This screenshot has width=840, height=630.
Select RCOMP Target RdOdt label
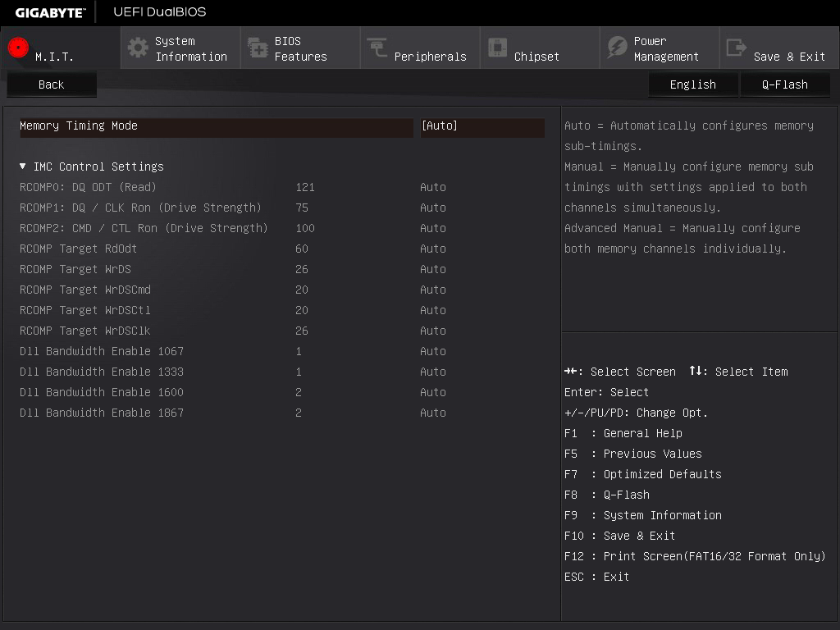tap(78, 249)
